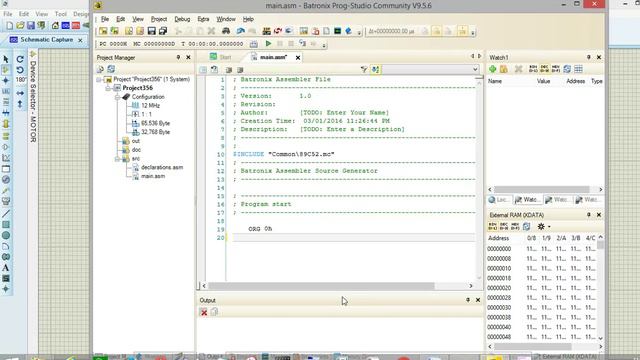Click the icon next to timer readout
Screen dimensions: 640x360
253,44
